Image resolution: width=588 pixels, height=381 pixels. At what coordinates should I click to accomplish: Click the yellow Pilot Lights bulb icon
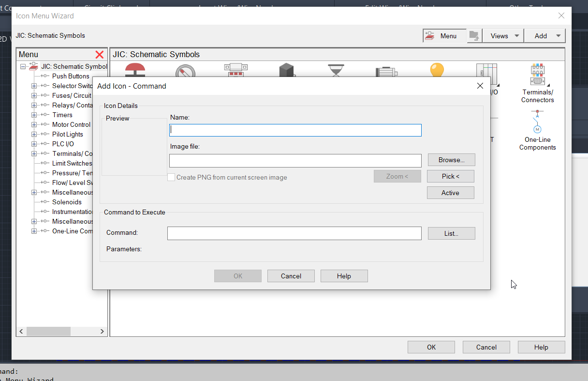point(437,70)
